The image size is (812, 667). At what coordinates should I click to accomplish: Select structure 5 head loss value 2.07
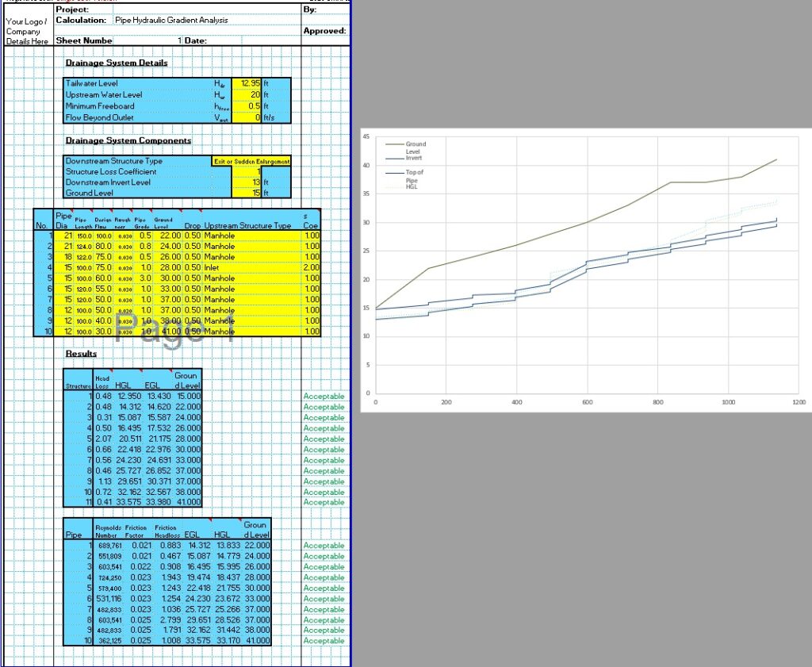pos(103,439)
